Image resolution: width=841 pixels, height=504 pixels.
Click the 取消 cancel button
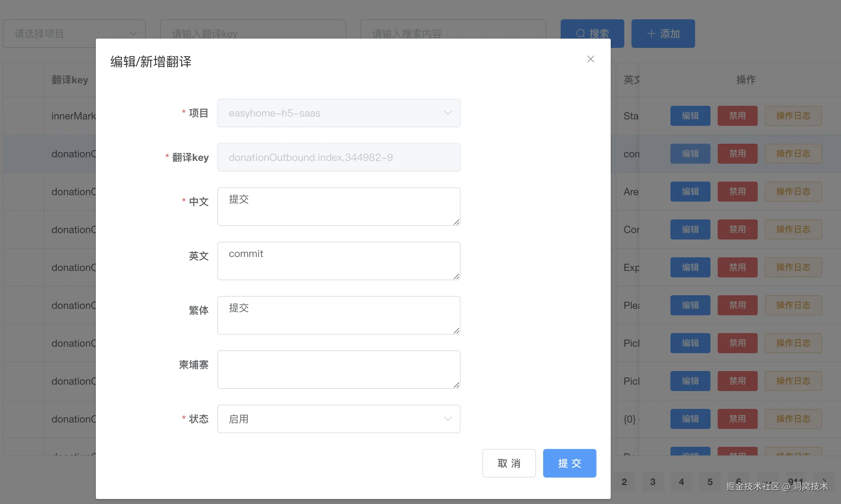[509, 463]
